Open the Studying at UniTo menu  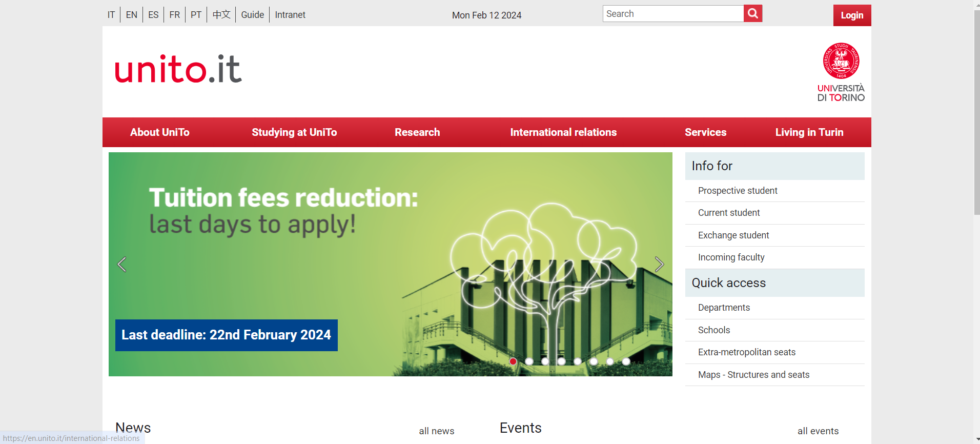pyautogui.click(x=294, y=132)
